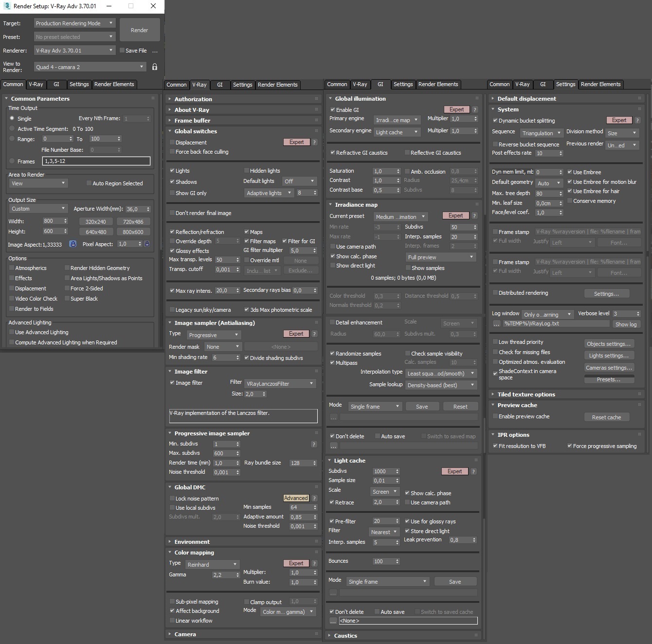Viewport: 652px width, 644px height.
Task: Expand the Environment rollout
Action: pyautogui.click(x=192, y=542)
